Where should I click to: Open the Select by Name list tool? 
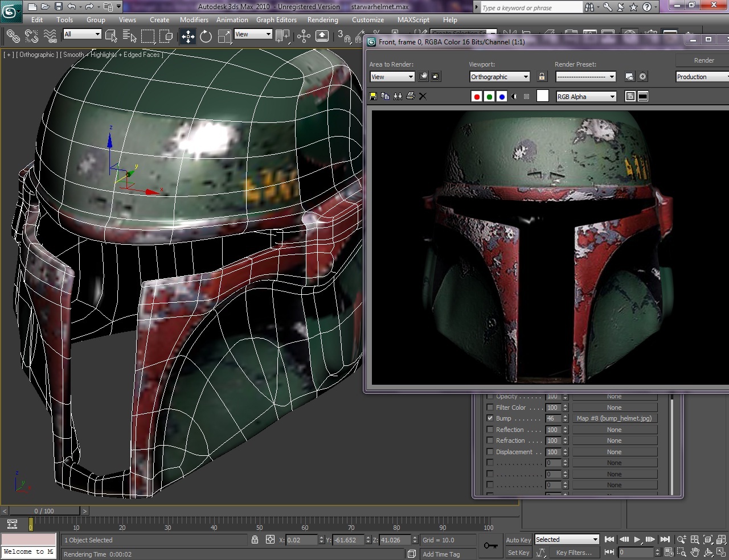pyautogui.click(x=129, y=37)
